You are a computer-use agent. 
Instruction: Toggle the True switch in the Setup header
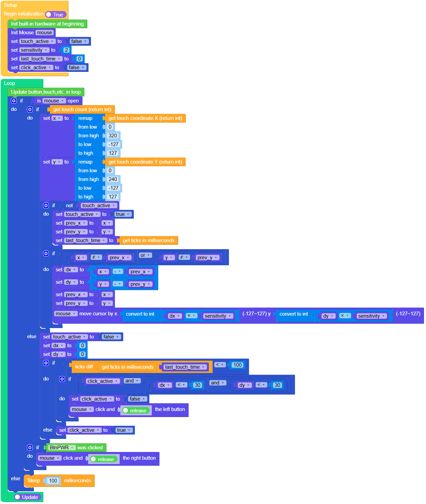pyautogui.click(x=56, y=14)
